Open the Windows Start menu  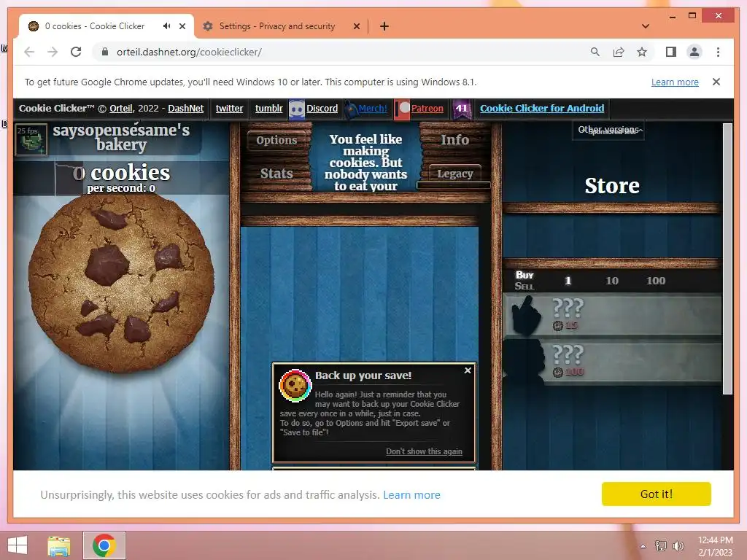pyautogui.click(x=18, y=545)
